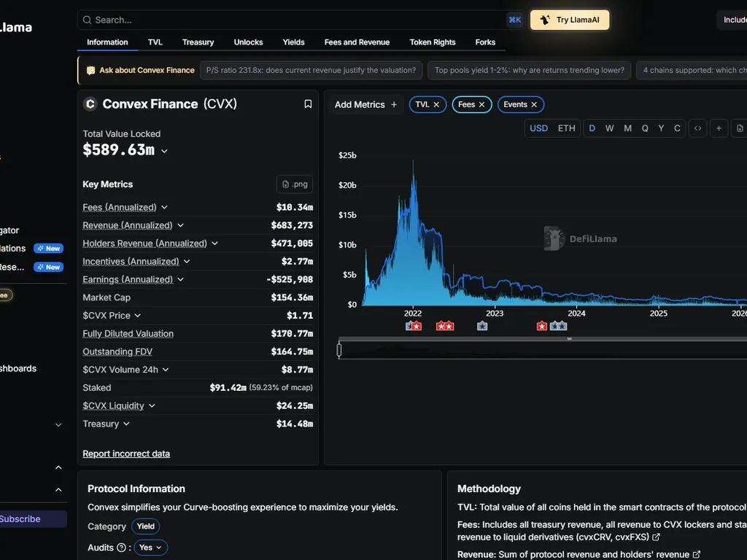Expand $CVX Price details
The height and width of the screenshot is (560, 747).
pyautogui.click(x=138, y=316)
